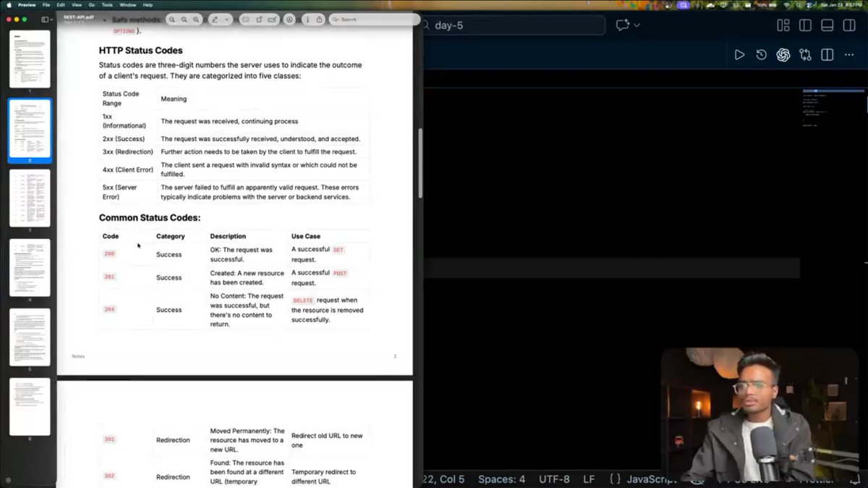Click the ChatGPT icon in editor toolbar

point(783,55)
